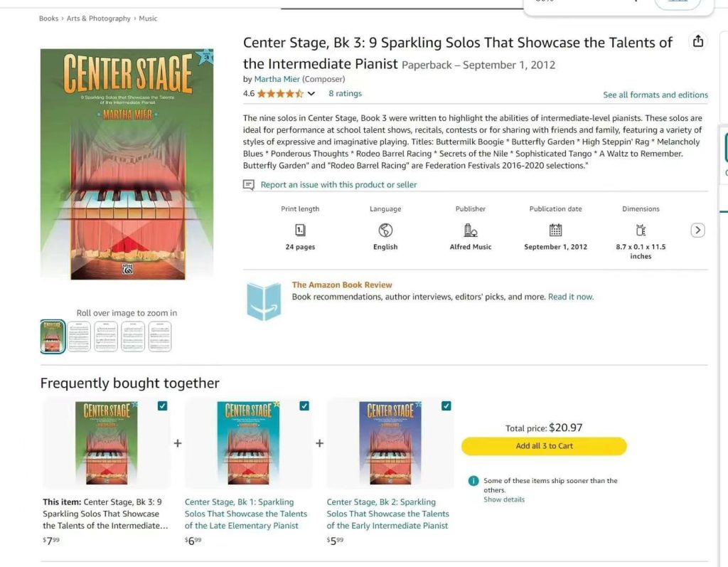728x567 pixels.
Task: Add all 3 to Cart
Action: coord(544,446)
